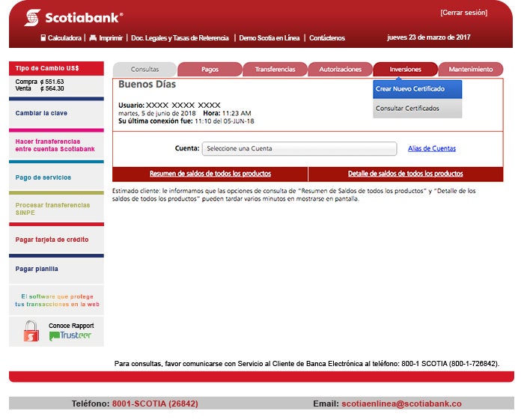Expand the Seleccione una Cuenta dropdown
Viewport: 524px width, 420px height.
299,148
